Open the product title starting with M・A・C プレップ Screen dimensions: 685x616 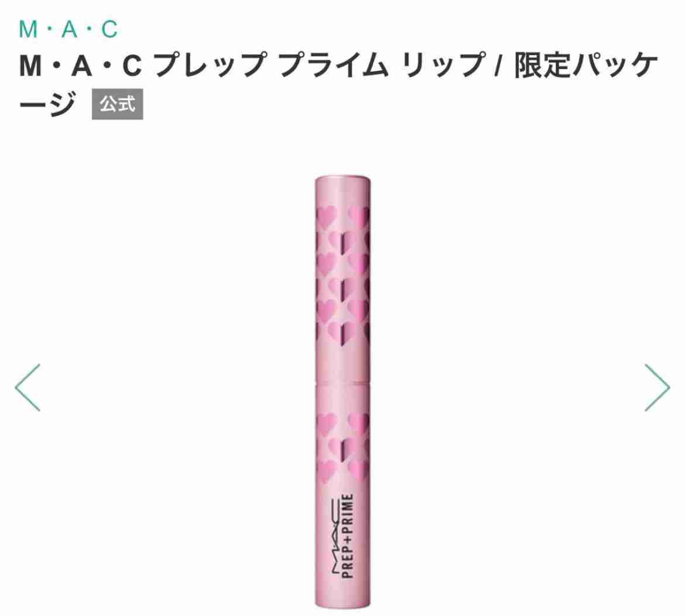[338, 84]
